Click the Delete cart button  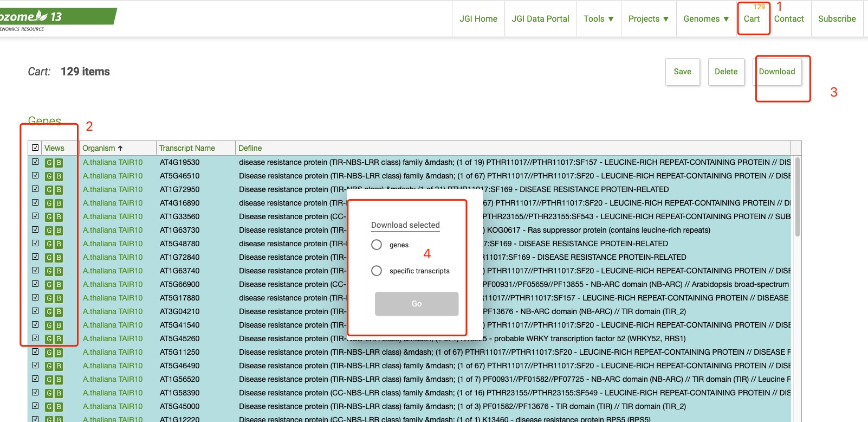coord(726,72)
